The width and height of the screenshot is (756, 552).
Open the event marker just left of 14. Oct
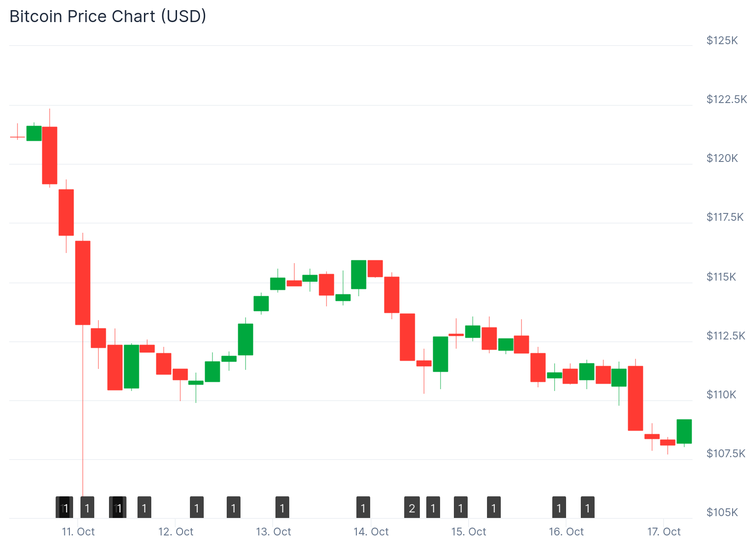click(363, 507)
